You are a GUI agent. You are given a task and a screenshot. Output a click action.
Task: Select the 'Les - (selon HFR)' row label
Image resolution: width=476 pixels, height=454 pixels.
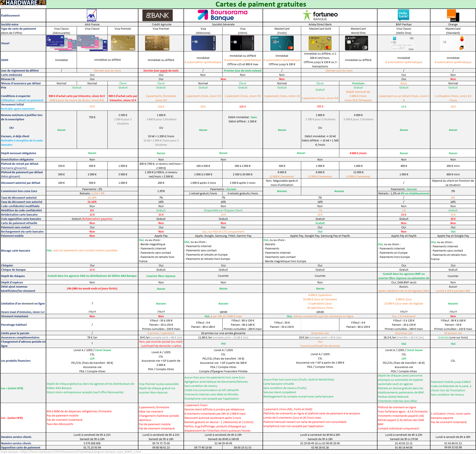click(x=12, y=418)
